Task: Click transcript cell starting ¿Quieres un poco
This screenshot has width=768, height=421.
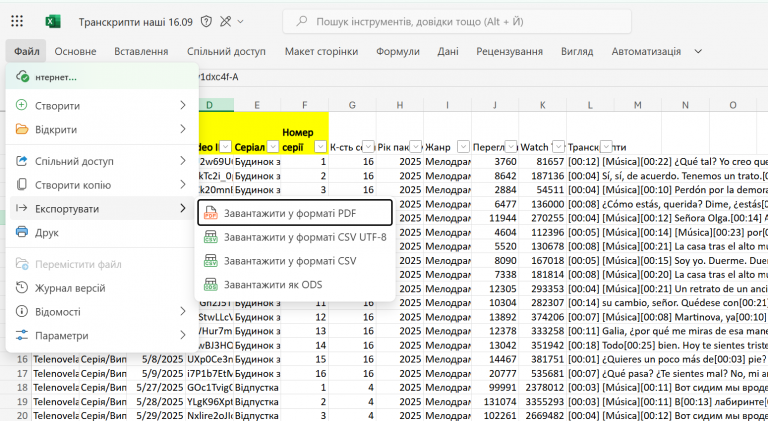Action: click(x=667, y=359)
